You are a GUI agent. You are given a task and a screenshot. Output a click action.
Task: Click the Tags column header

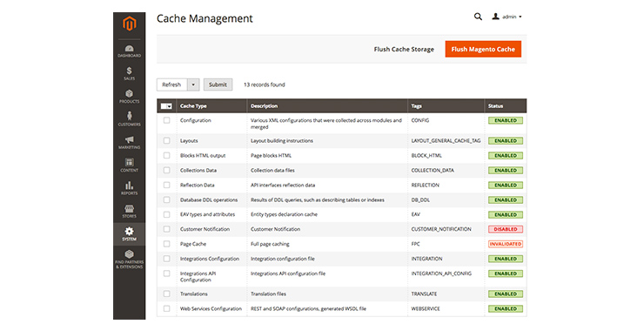pyautogui.click(x=417, y=106)
